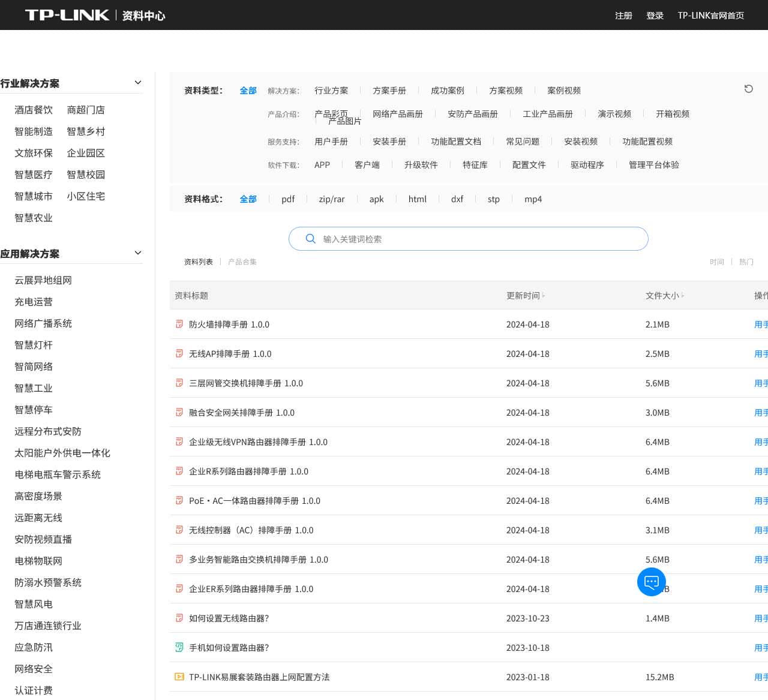The height and width of the screenshot is (700, 768).
Task: Sort the list by 文件大小 column
Action: (665, 295)
